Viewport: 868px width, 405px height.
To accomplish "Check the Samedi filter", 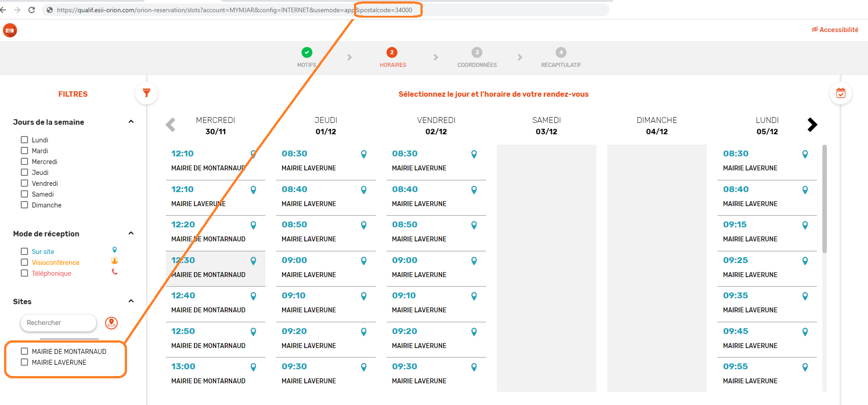I will (x=24, y=194).
